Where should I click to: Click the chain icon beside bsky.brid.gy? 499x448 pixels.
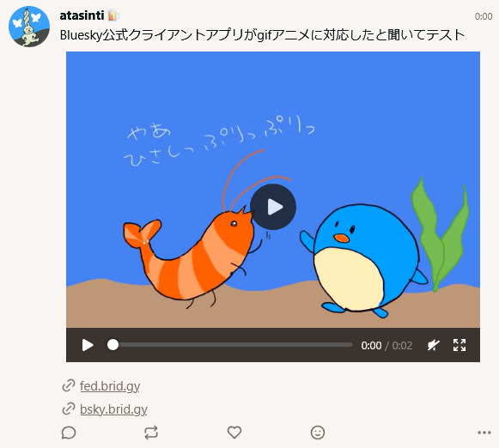click(69, 409)
